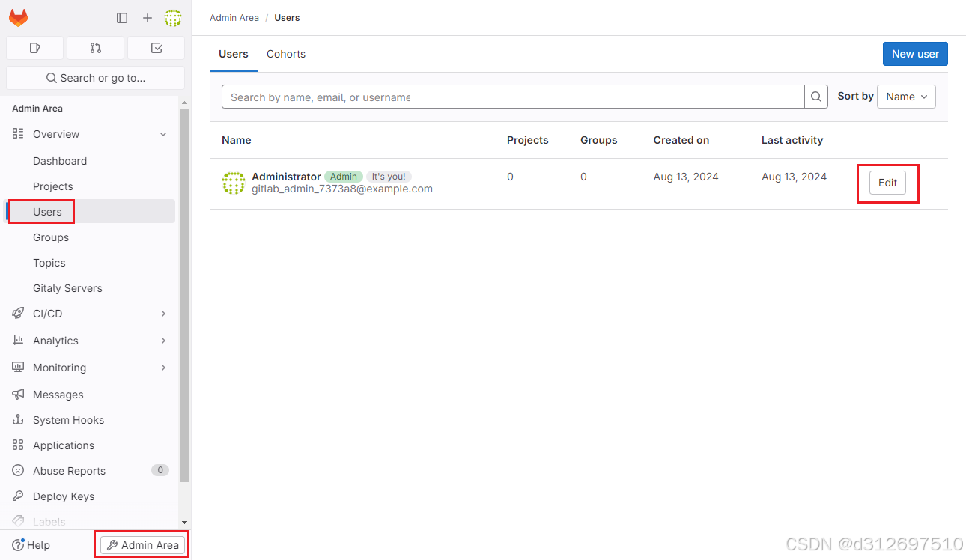This screenshot has width=966, height=560.
Task: Click Edit for the Administrator user
Action: click(887, 183)
